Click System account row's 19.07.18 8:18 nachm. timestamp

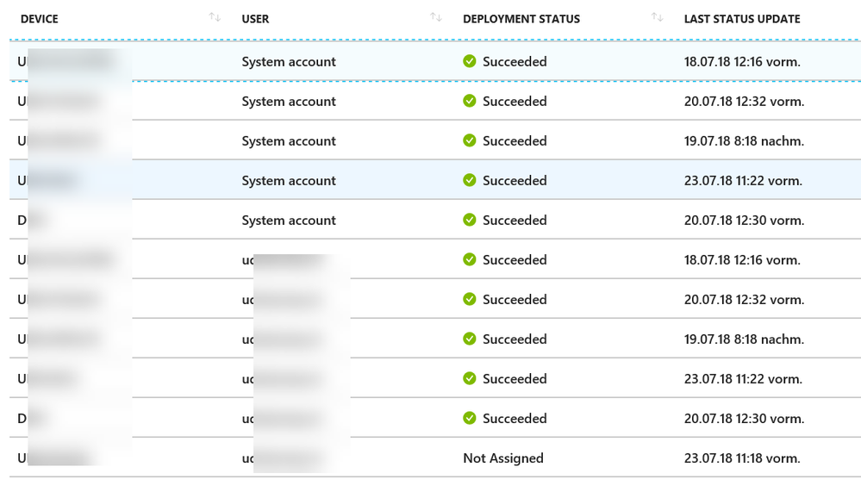coord(744,140)
